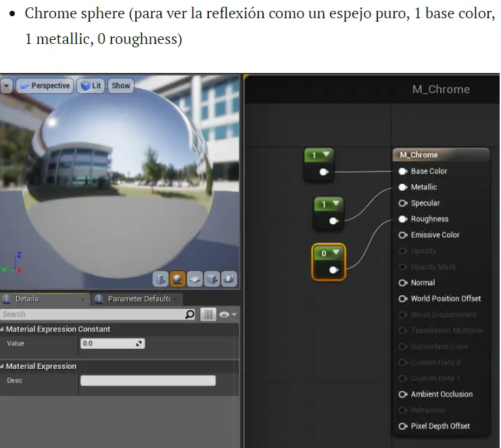Change the Lit view mode
The image size is (501, 448).
click(91, 86)
